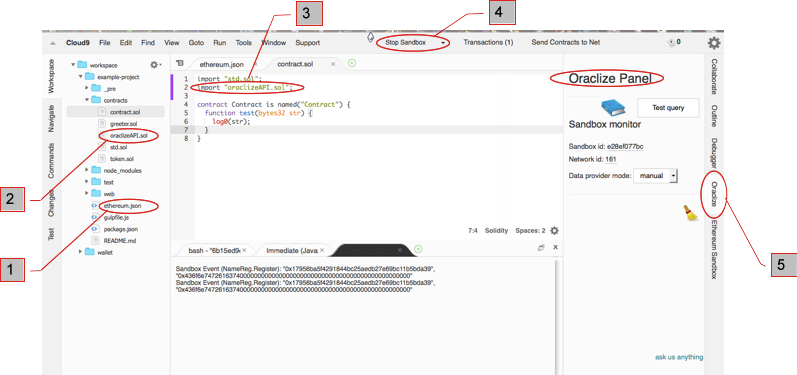Switch to the bash terminal tab
This screenshot has height=375, width=797.
click(213, 251)
